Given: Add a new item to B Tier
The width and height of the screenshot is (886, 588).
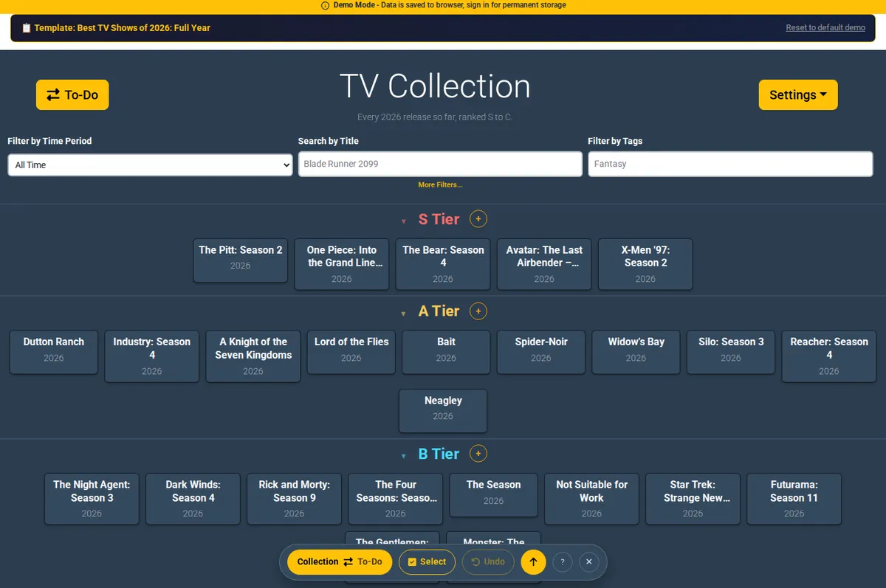Looking at the screenshot, I should pos(478,454).
